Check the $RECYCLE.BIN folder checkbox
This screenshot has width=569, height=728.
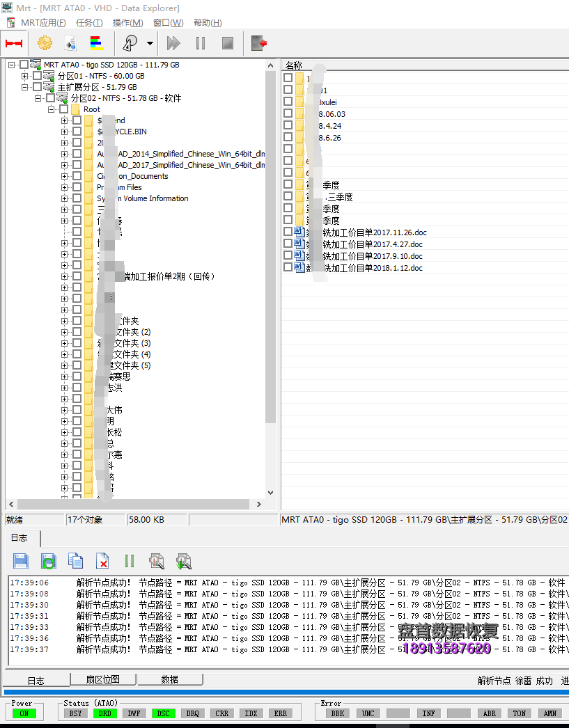pos(75,131)
